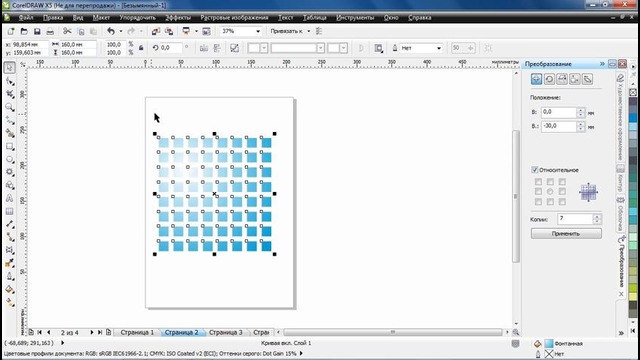Open the Файл menu
This screenshot has width=640, height=360.
point(26,18)
